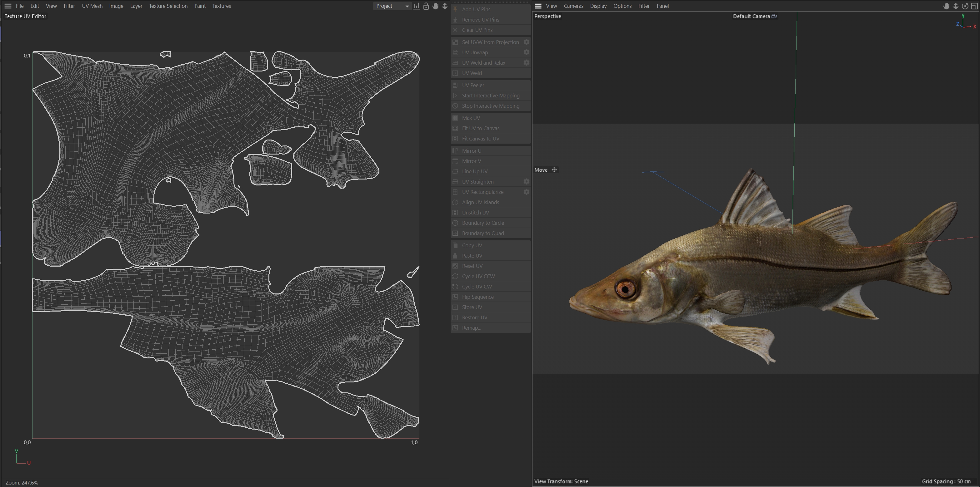Viewport: 980px width, 487px height.
Task: Toggle the lock icon in UV editor header
Action: (426, 6)
